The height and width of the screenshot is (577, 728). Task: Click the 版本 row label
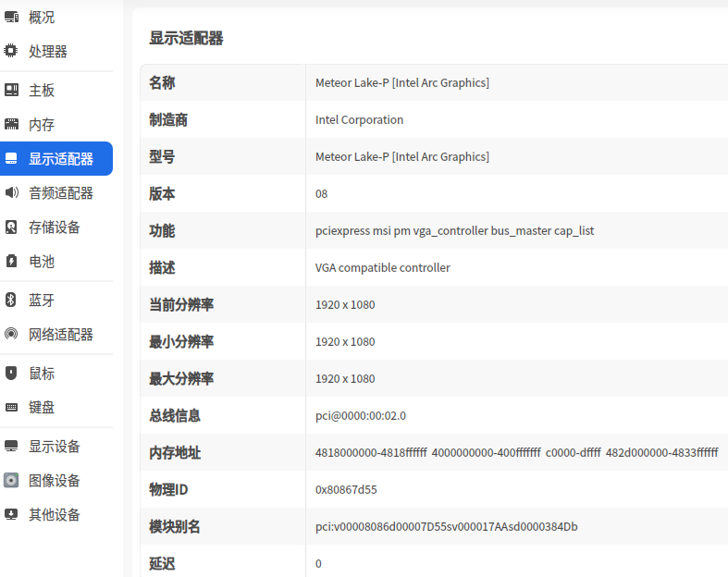(162, 193)
